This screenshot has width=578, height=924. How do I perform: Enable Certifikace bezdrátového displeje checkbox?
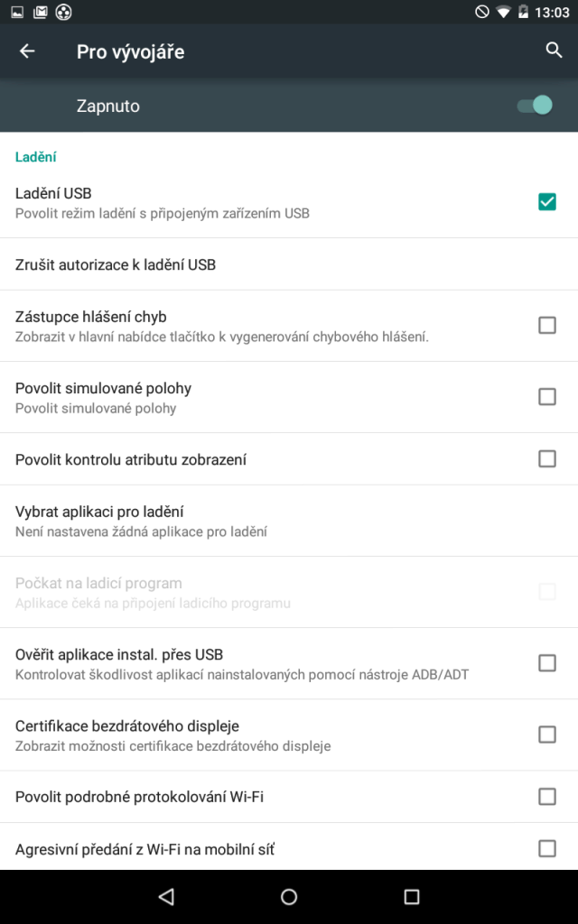coord(547,735)
